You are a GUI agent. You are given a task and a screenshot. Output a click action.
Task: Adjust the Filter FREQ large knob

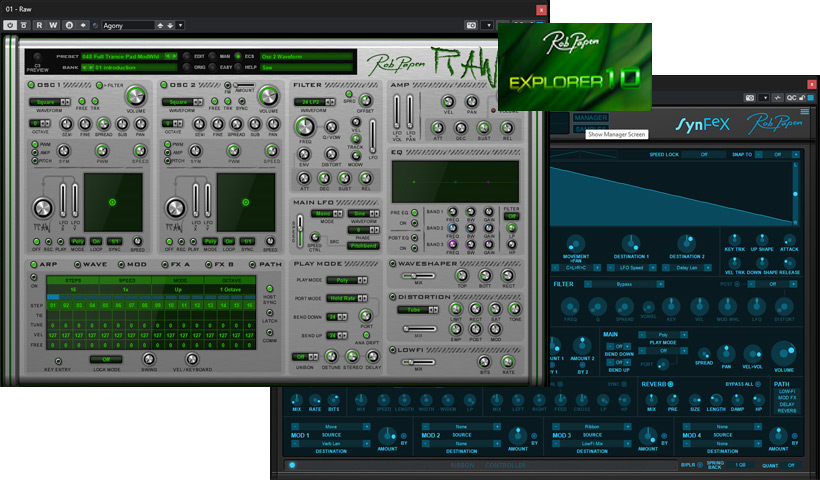(x=305, y=127)
